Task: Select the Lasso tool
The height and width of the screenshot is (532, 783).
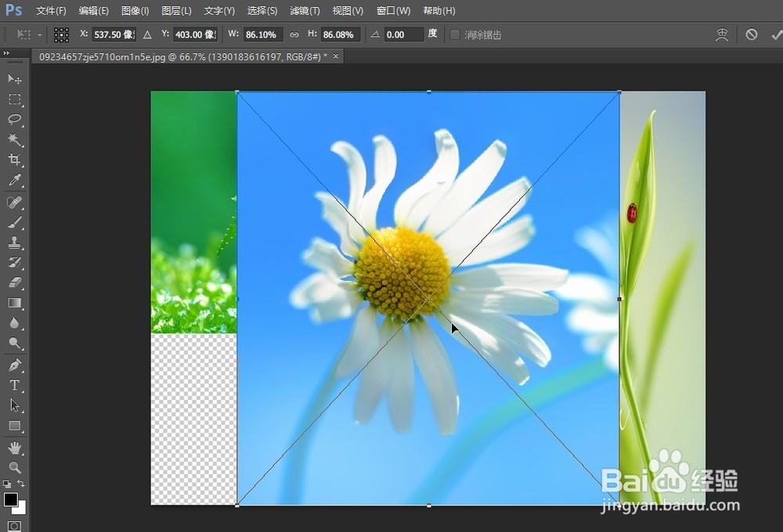Action: click(14, 119)
